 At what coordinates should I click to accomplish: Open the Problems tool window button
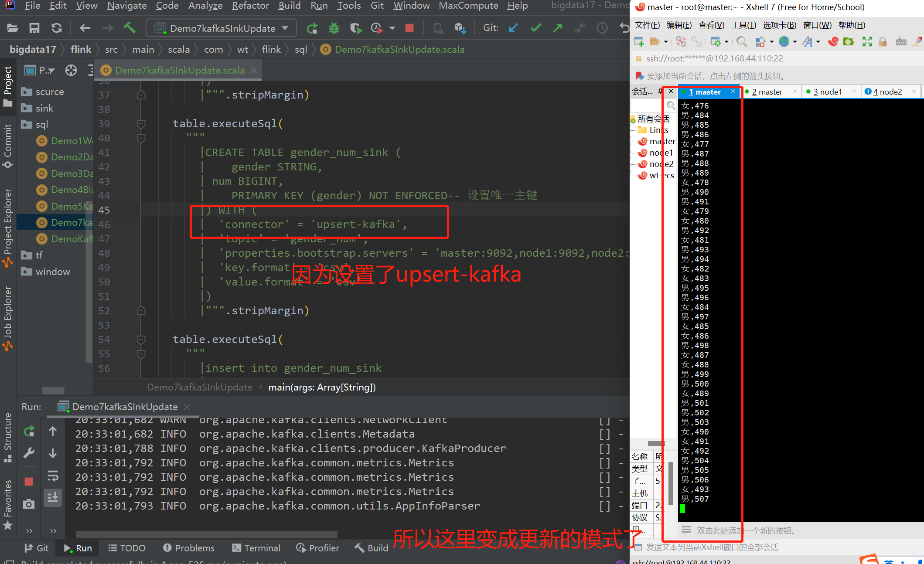tap(189, 548)
